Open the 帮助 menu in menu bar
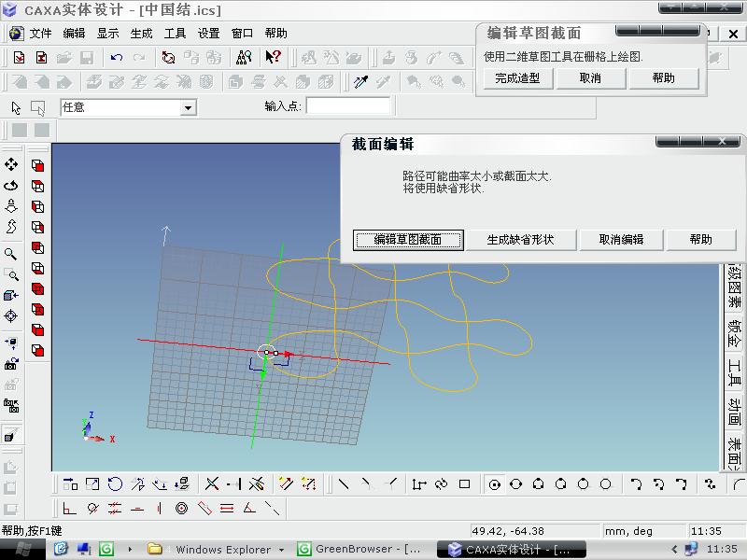 [x=275, y=34]
